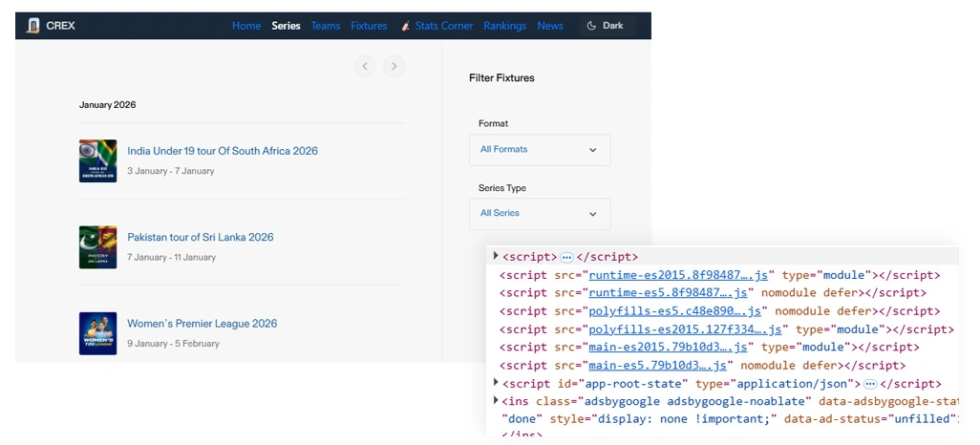Open the Home nav item
The height and width of the screenshot is (445, 980).
tap(245, 26)
